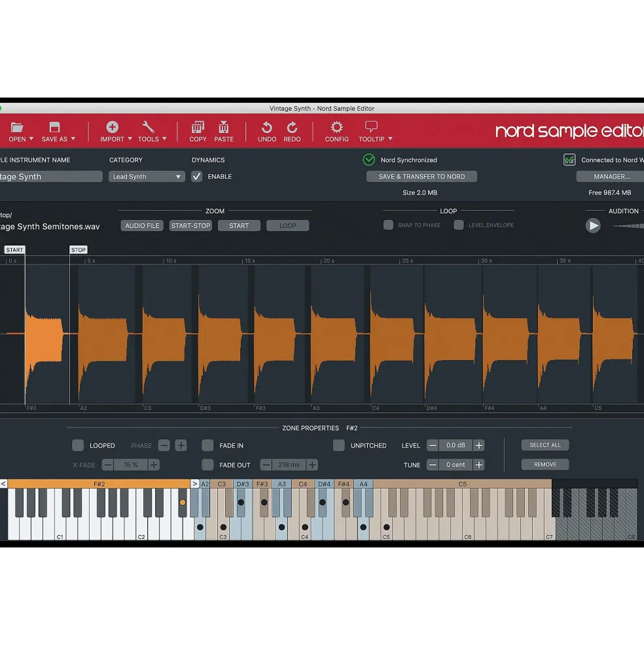This screenshot has height=645, width=644.
Task: Select the D#3 zone tab
Action: point(243,484)
